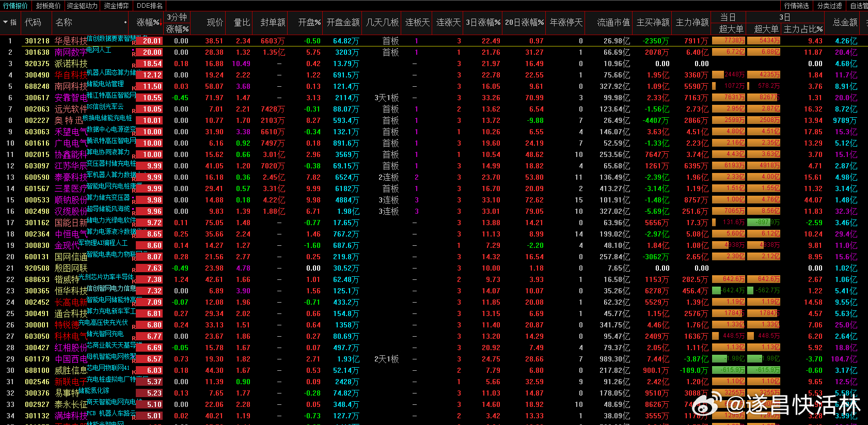Click the 2连板 cell in 泰豪科技 row
The height and width of the screenshot is (425, 868).
click(x=389, y=177)
